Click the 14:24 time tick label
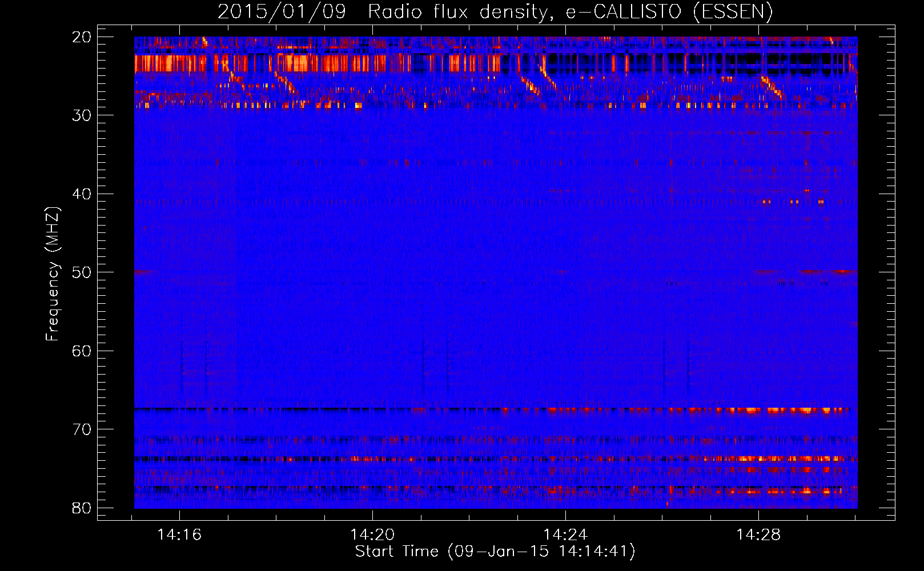 click(565, 535)
